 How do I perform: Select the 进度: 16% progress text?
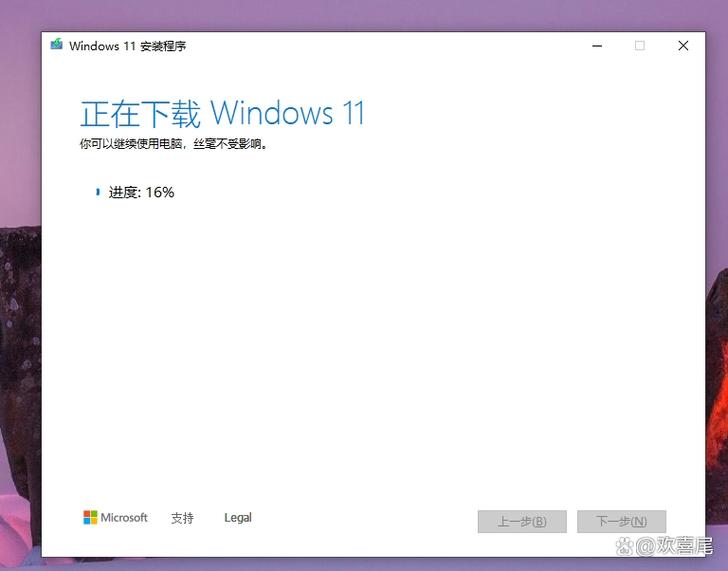[142, 192]
